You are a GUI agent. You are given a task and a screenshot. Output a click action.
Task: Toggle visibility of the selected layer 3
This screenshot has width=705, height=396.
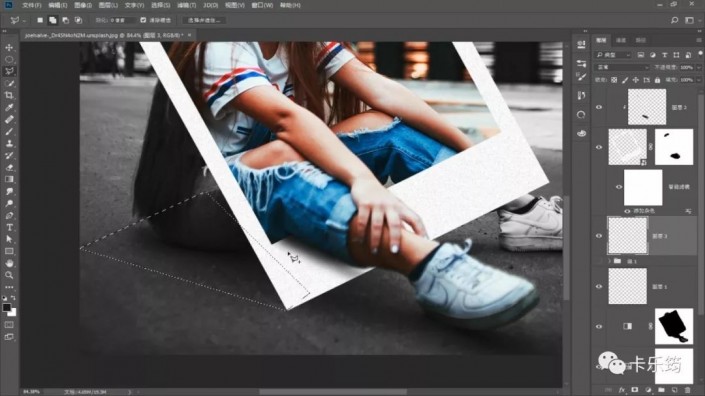(599, 236)
